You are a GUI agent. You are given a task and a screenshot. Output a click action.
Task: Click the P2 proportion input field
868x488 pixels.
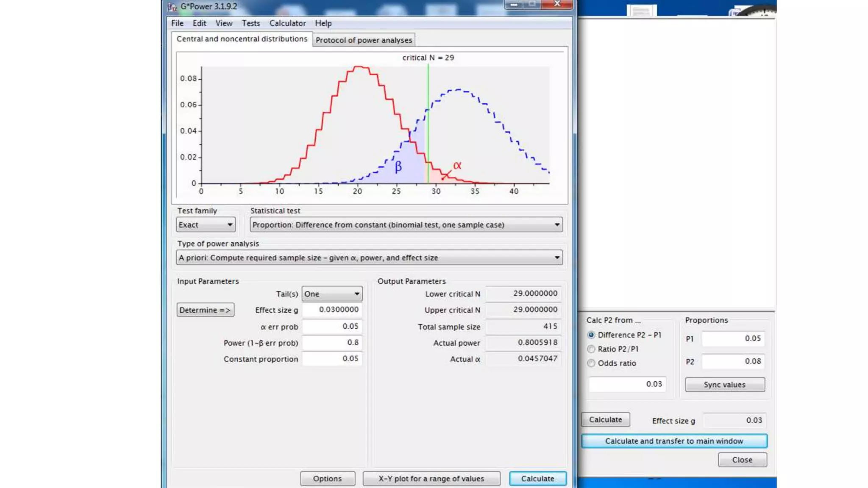click(x=733, y=361)
